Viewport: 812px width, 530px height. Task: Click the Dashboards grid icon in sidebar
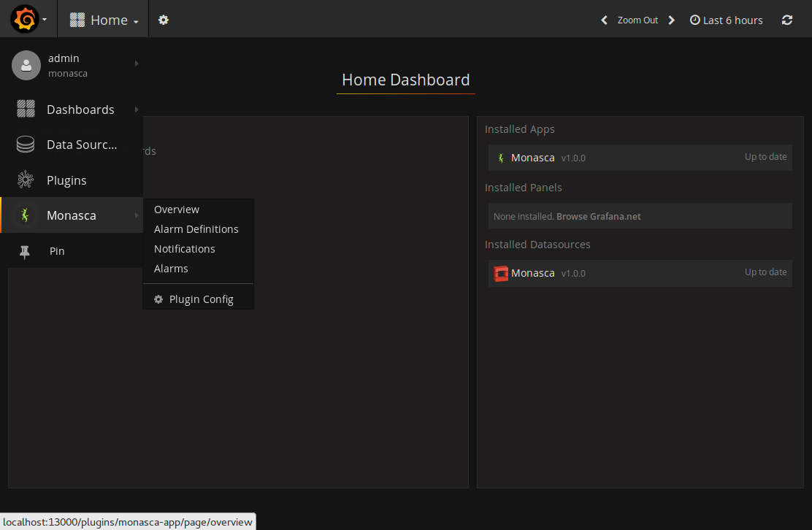coord(26,109)
